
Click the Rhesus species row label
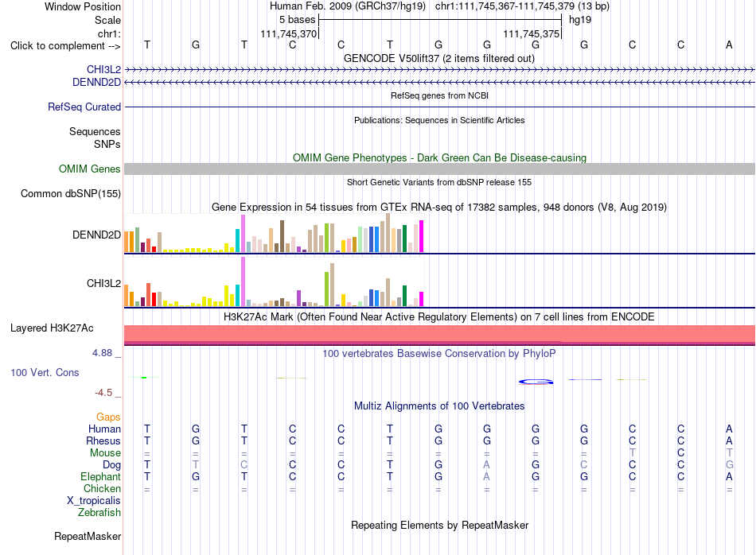[103, 441]
